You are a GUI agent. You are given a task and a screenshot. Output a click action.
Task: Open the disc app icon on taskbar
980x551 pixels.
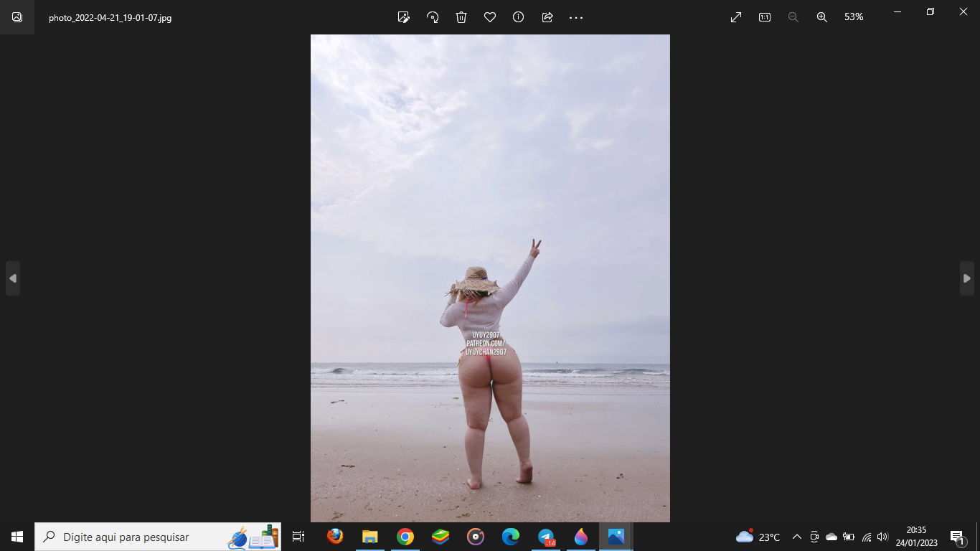tap(476, 537)
